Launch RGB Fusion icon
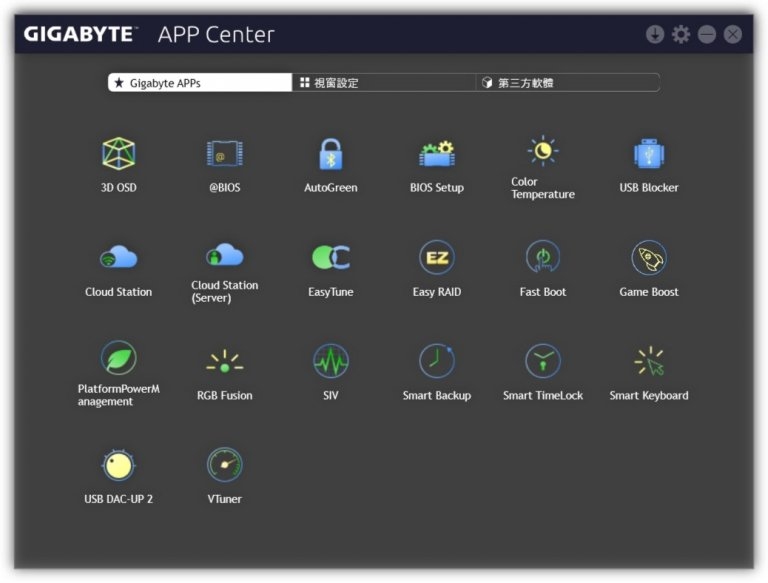 224,362
